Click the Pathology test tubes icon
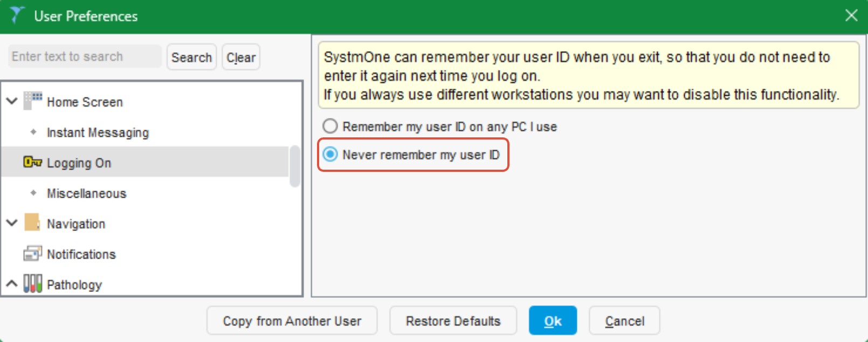The width and height of the screenshot is (868, 342). (32, 283)
